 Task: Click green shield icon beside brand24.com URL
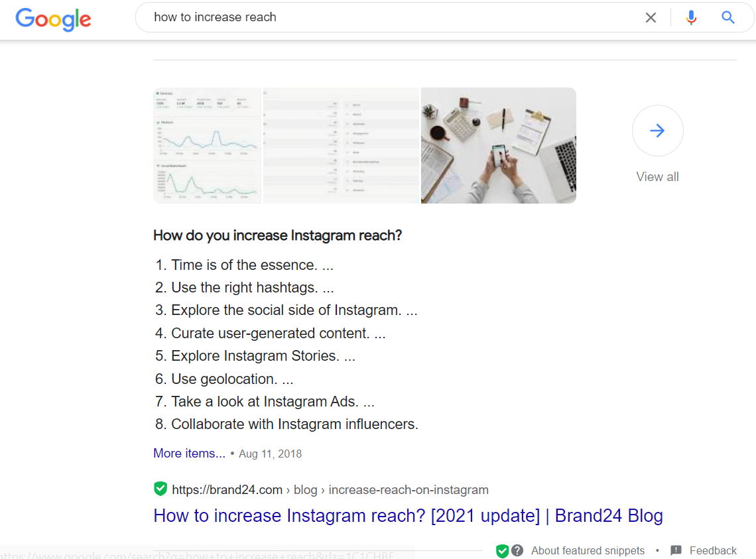tap(160, 489)
